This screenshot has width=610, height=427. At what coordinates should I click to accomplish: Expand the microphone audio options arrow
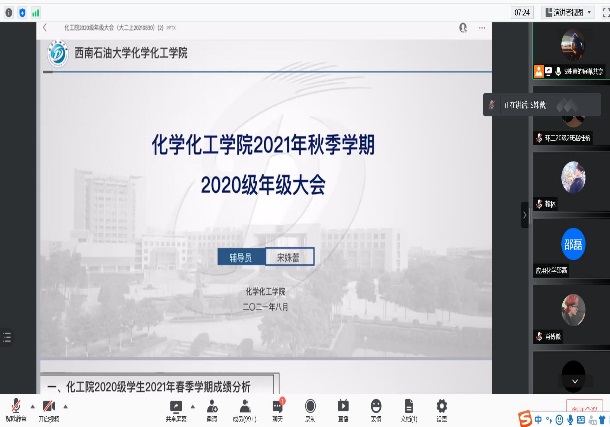point(30,404)
